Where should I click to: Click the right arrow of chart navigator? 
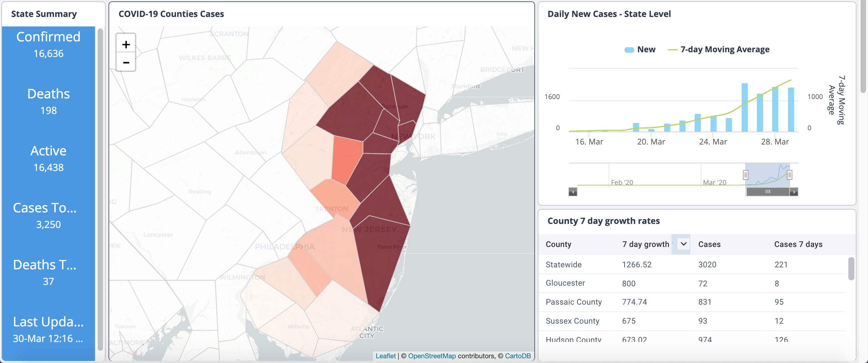(794, 192)
